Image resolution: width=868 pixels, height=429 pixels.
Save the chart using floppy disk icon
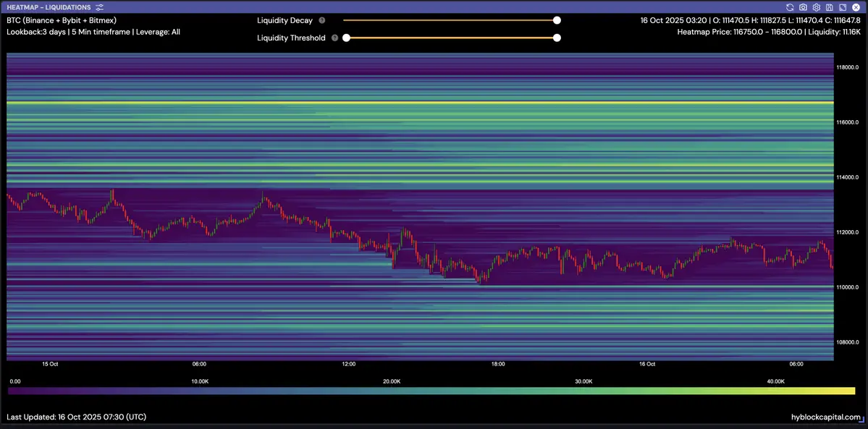pyautogui.click(x=829, y=7)
